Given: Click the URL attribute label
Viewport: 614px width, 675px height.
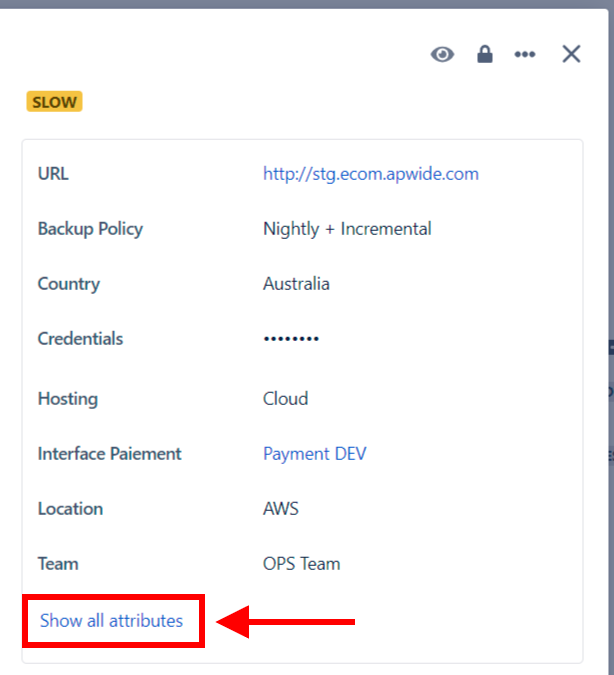Looking at the screenshot, I should [x=53, y=174].
